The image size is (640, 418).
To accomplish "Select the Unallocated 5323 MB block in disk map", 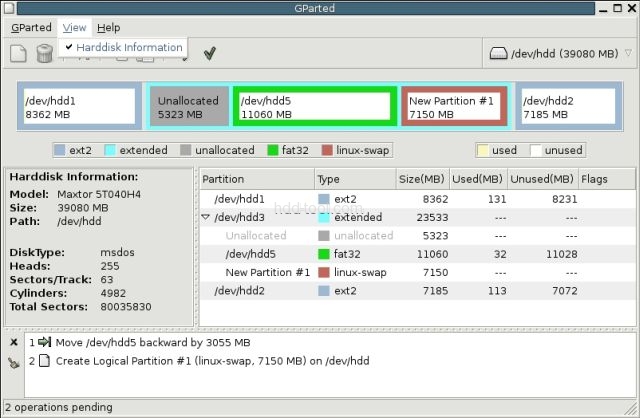I will coord(188,107).
